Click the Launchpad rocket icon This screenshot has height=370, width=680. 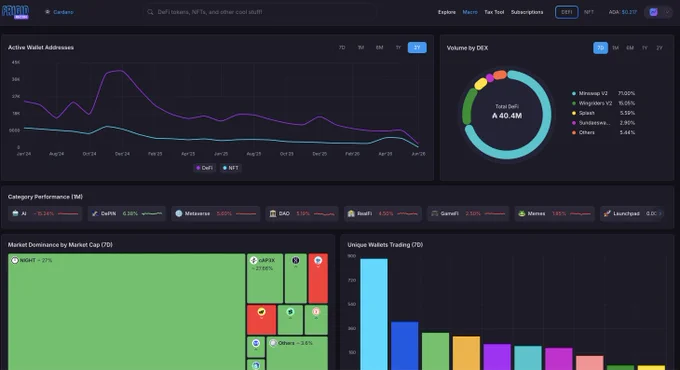pos(607,213)
